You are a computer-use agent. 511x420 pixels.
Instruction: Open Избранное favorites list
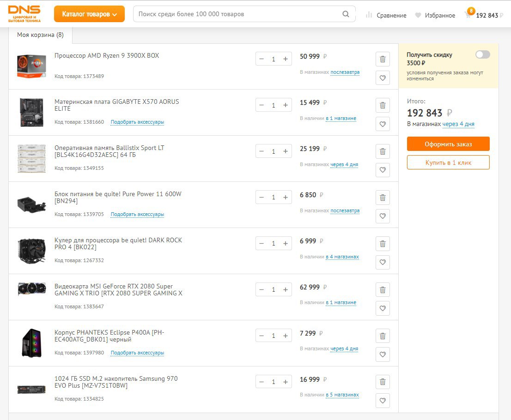click(x=435, y=15)
